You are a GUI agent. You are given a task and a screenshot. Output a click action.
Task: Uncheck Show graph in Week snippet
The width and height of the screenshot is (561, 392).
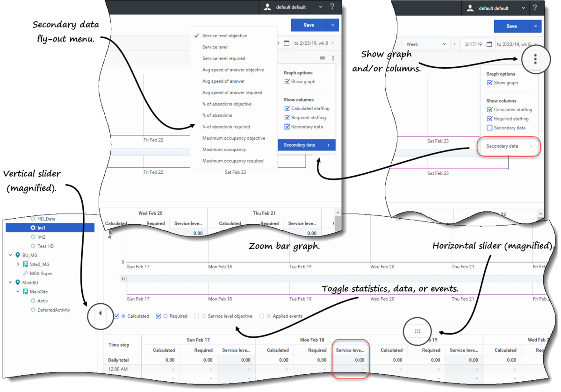(x=489, y=83)
